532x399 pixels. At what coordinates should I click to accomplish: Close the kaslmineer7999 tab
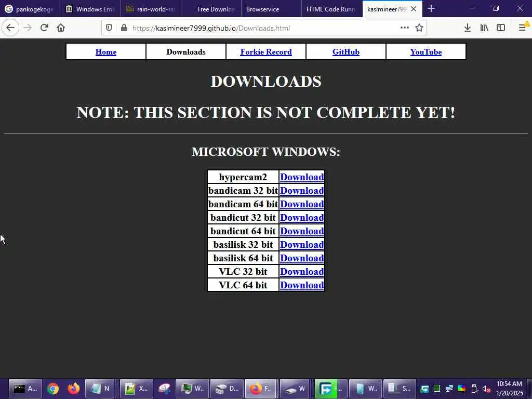coord(414,9)
